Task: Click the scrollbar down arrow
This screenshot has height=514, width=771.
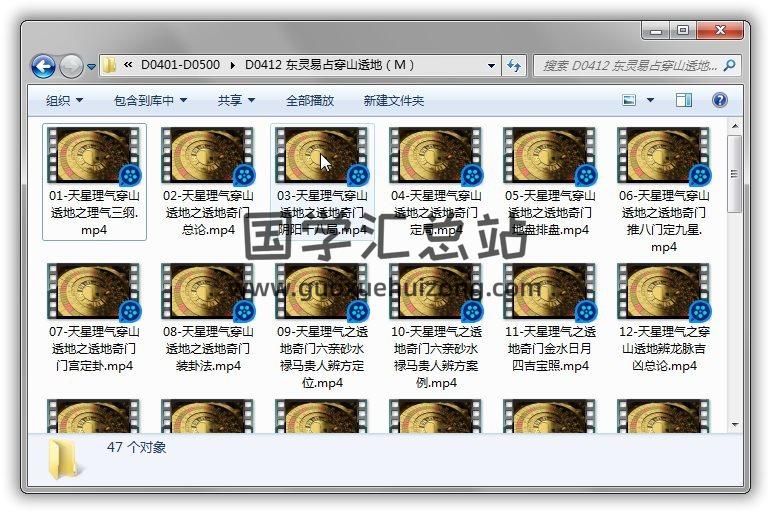Action: click(735, 424)
